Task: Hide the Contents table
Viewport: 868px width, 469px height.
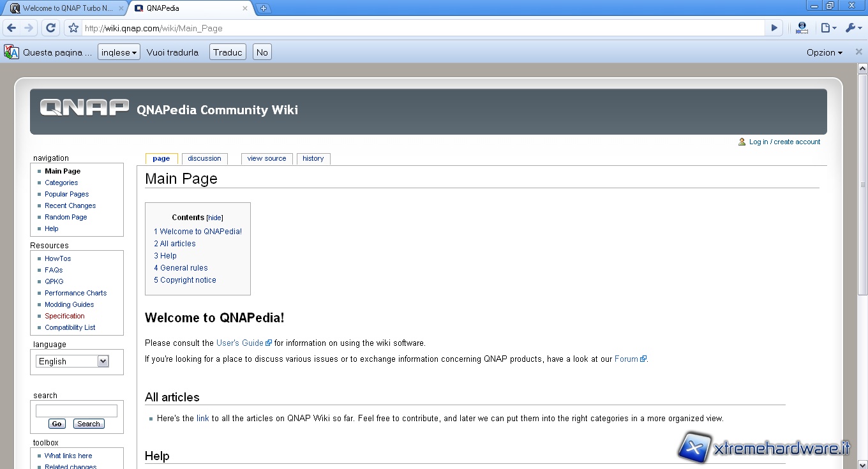Action: (214, 218)
